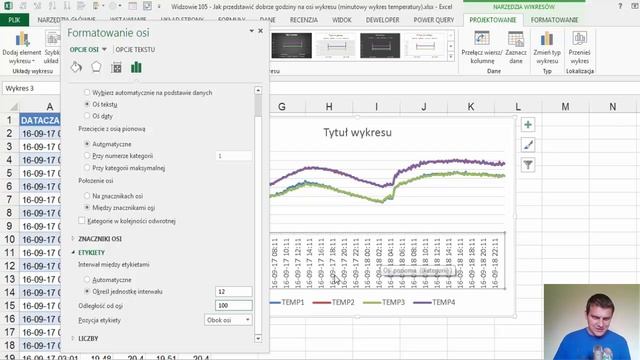The image size is (640, 360).
Task: Select Axis Options bar chart icon
Action: [136, 67]
